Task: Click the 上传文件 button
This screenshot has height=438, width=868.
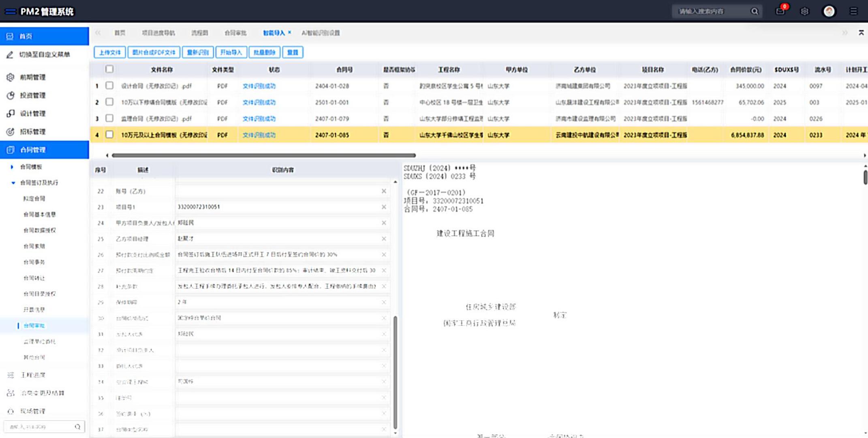Action: pos(110,52)
